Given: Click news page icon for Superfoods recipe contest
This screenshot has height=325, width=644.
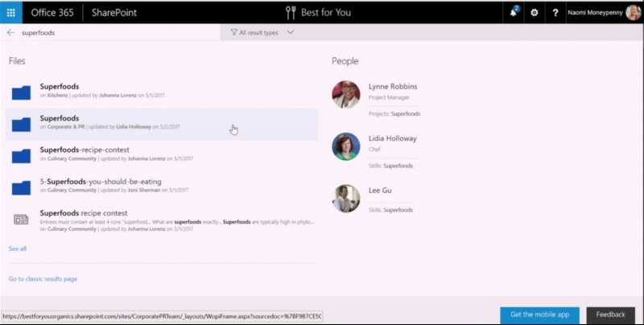Looking at the screenshot, I should click(21, 220).
